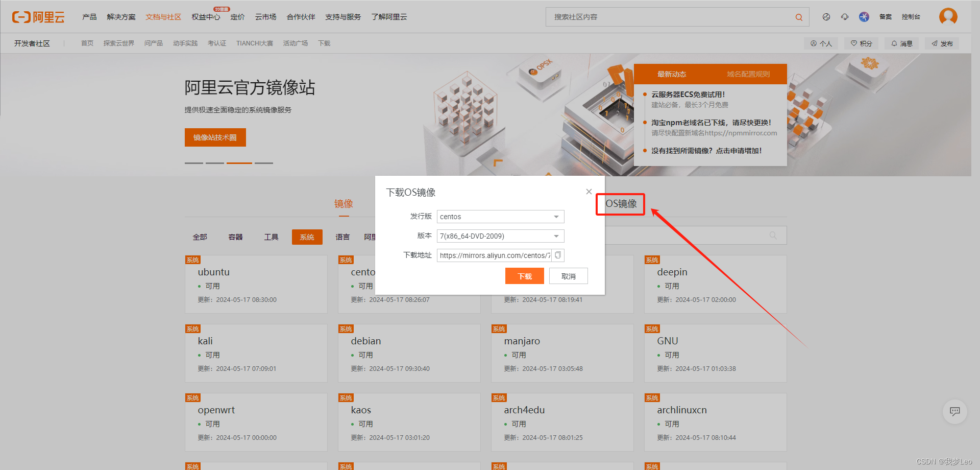
Task: Switch to the 镜像 tab
Action: 343,203
